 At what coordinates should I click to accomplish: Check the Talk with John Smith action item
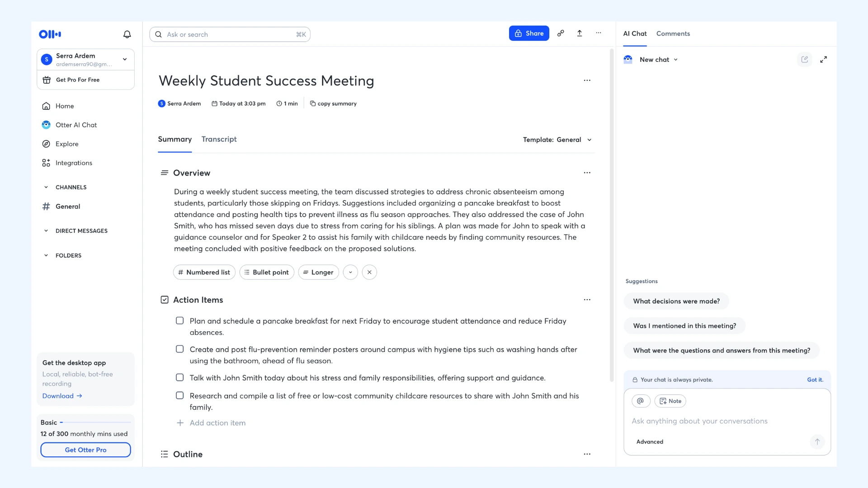point(179,378)
